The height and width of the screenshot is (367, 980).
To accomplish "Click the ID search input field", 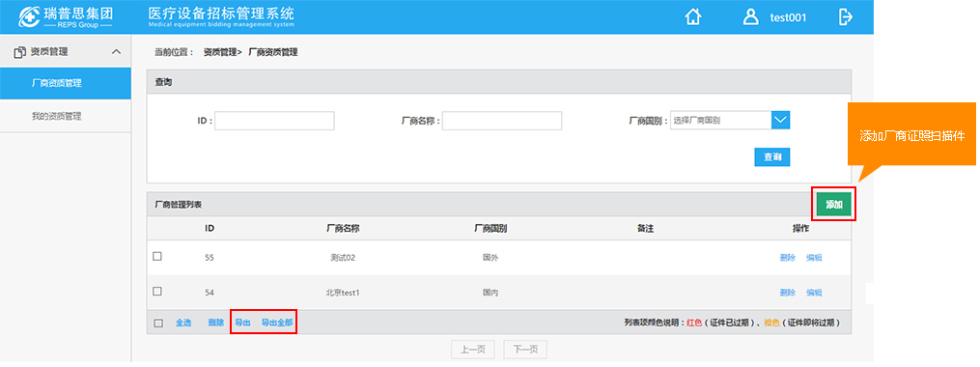I will [x=274, y=121].
